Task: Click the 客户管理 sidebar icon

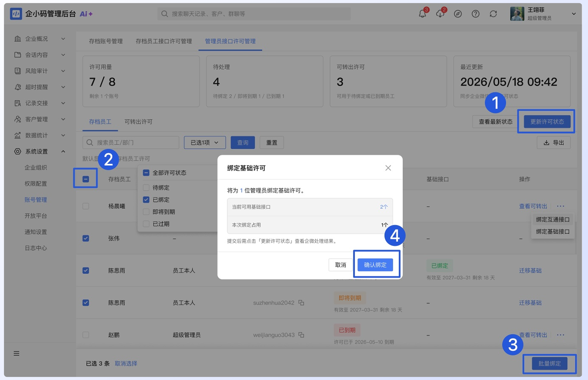Action: coord(18,119)
